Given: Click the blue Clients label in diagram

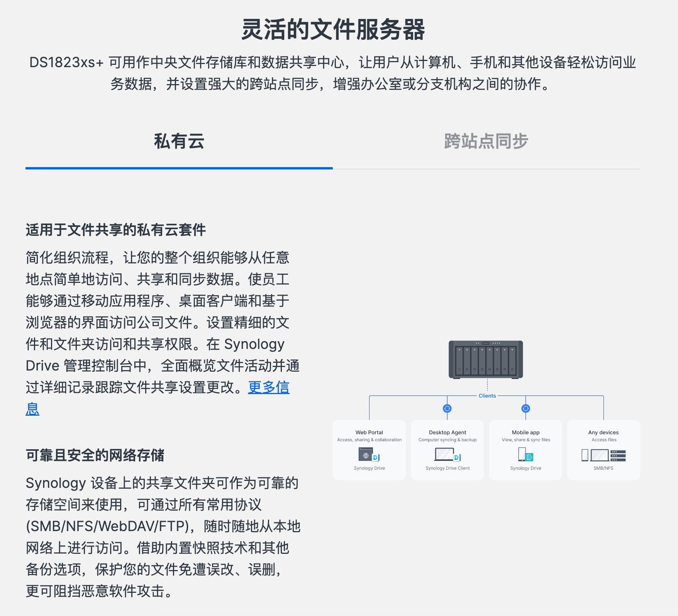Looking at the screenshot, I should click(487, 396).
